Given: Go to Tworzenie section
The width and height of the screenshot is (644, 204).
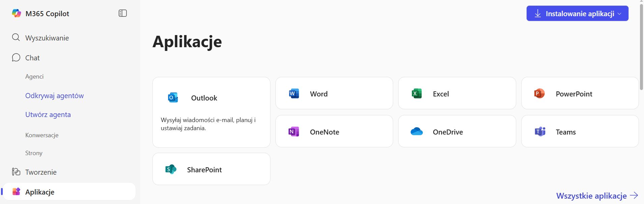Looking at the screenshot, I should tap(41, 172).
